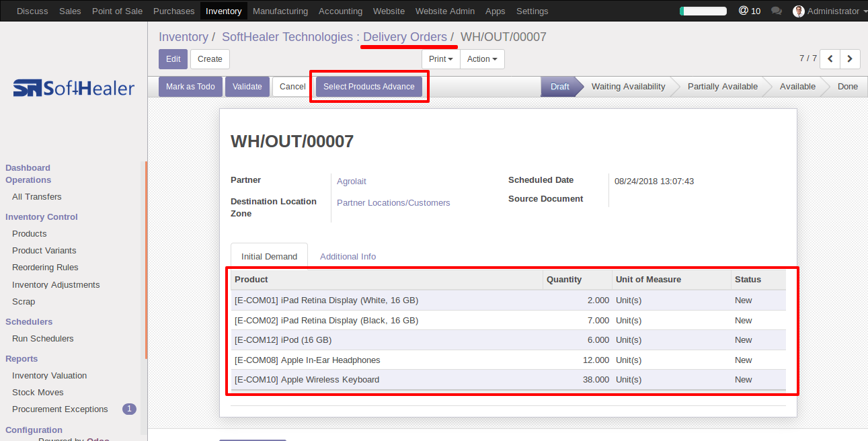Open the Inventory top menu
The image size is (868, 441).
pyautogui.click(x=224, y=11)
